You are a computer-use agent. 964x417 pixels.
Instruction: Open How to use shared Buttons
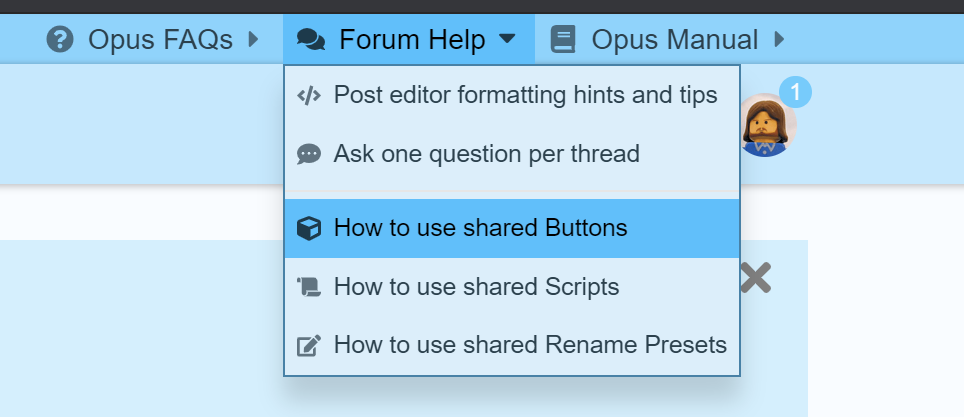pyautogui.click(x=512, y=228)
